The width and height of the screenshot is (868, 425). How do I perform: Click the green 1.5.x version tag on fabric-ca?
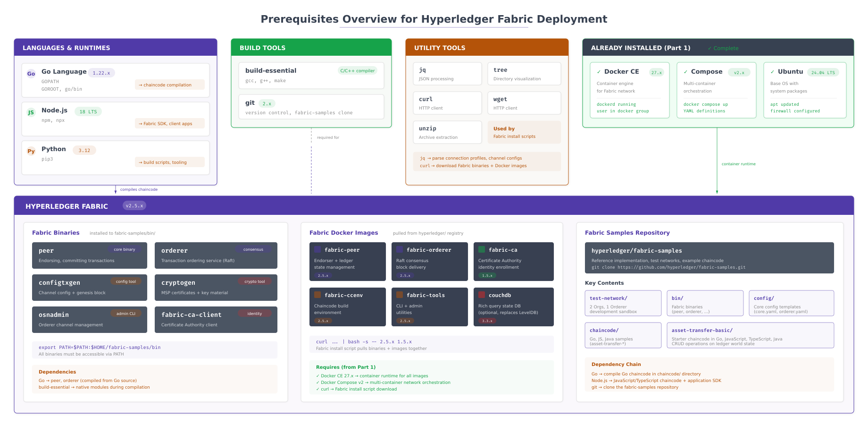486,275
